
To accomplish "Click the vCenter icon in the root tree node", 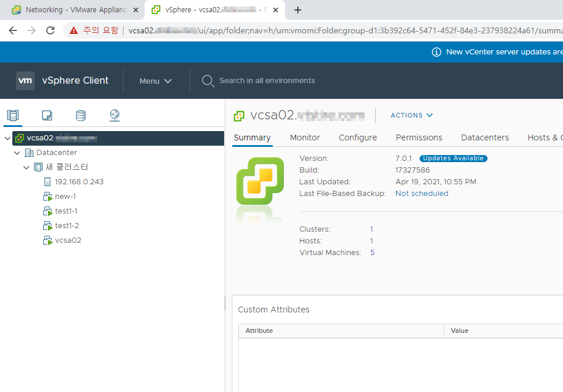I will 20,138.
